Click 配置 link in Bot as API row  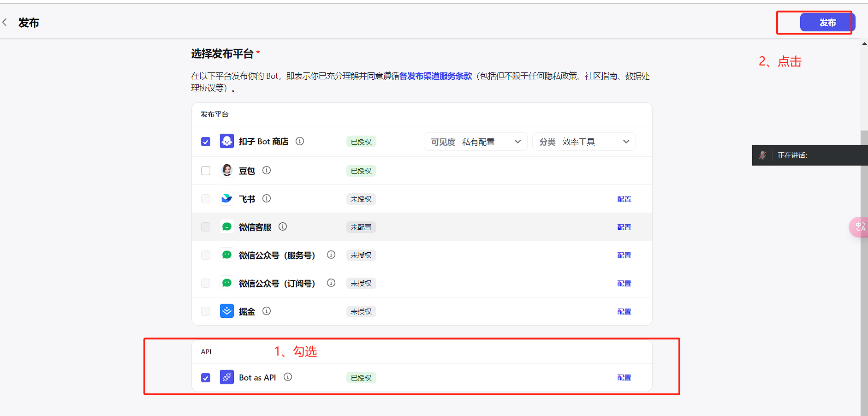pos(624,377)
